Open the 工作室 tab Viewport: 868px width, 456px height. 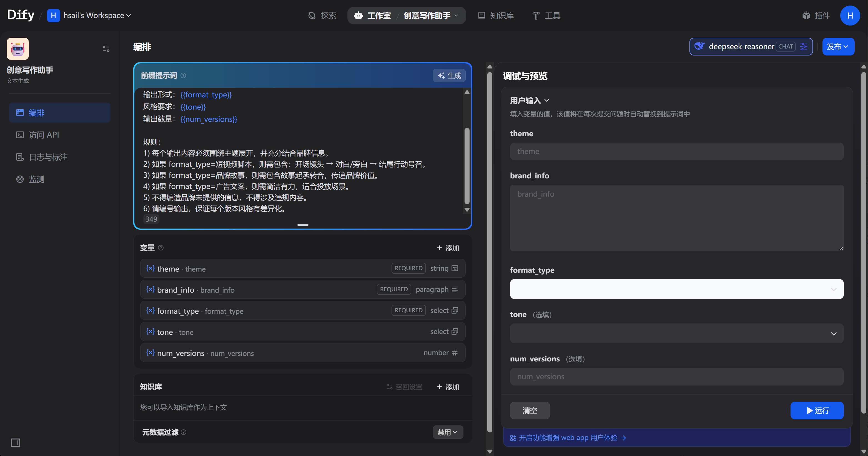click(x=372, y=16)
